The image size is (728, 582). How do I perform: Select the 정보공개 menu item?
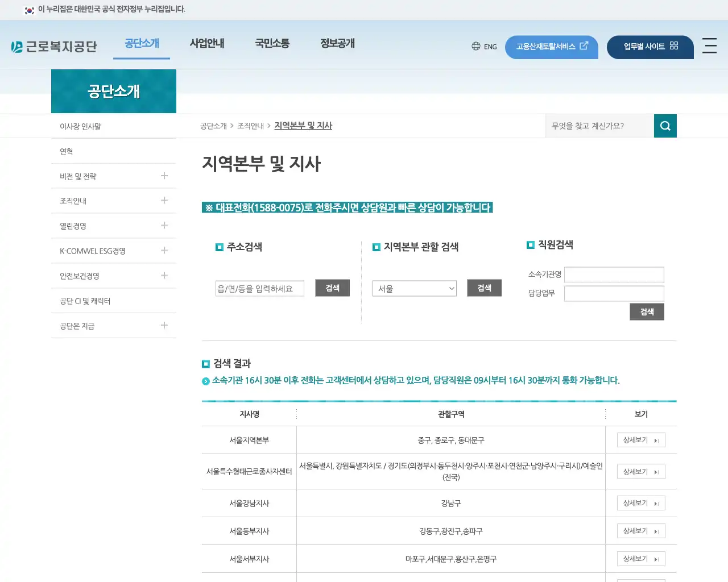[337, 43]
